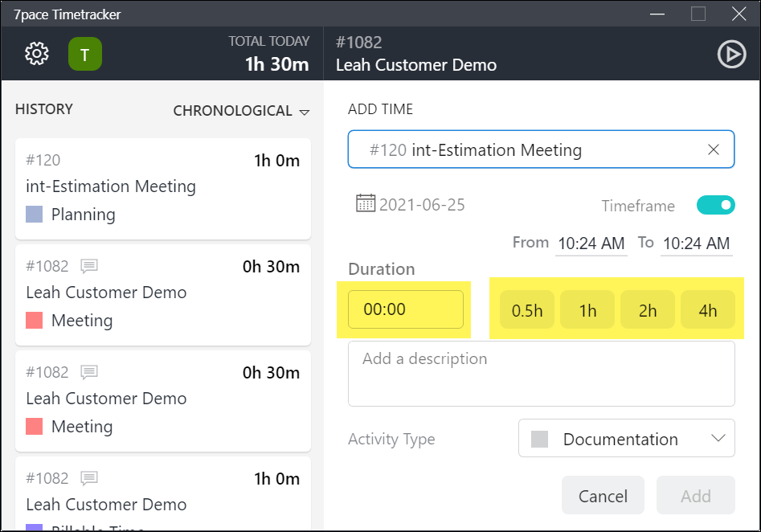
Task: Select the #120 int-Estimation Meeting history card
Action: pos(163,189)
